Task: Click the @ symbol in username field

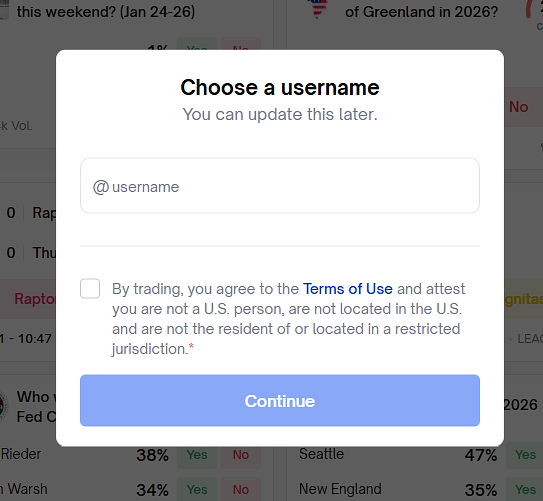Action: pos(101,187)
